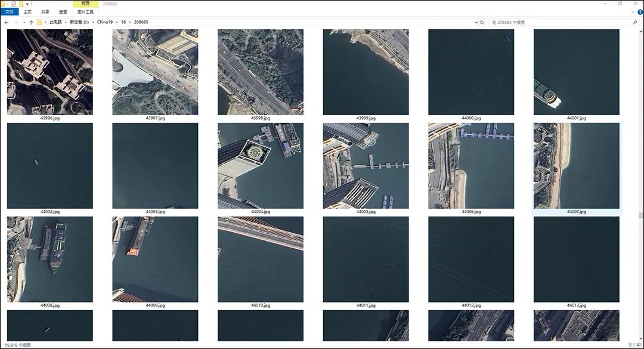Viewport: 644px width, 349px height.
Task: Select thumbnail 44012.jpg
Action: [471, 260]
